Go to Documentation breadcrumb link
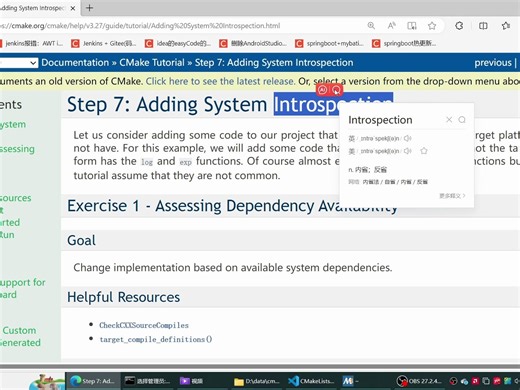 75,63
